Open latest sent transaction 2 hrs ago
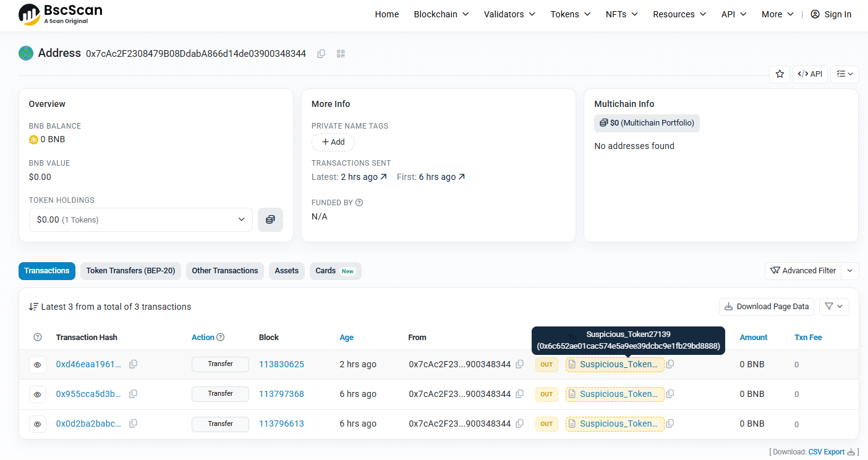Viewport: 868px width, 460px height. point(364,177)
